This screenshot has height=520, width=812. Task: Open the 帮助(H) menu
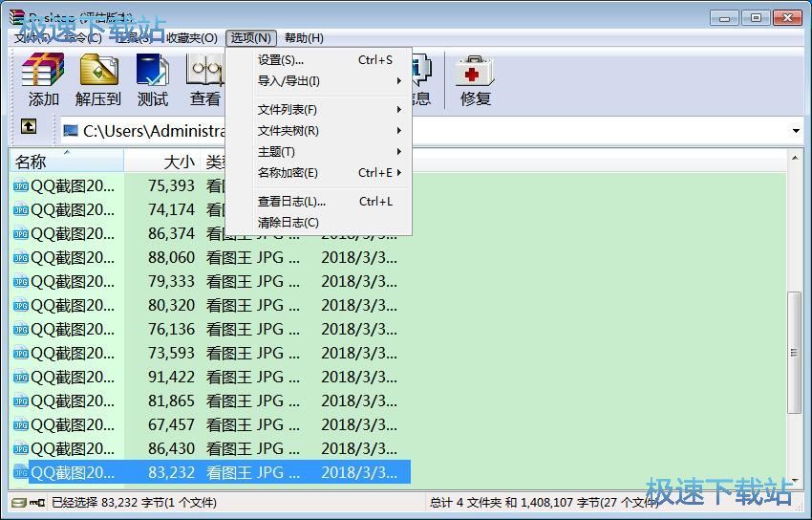[x=304, y=38]
